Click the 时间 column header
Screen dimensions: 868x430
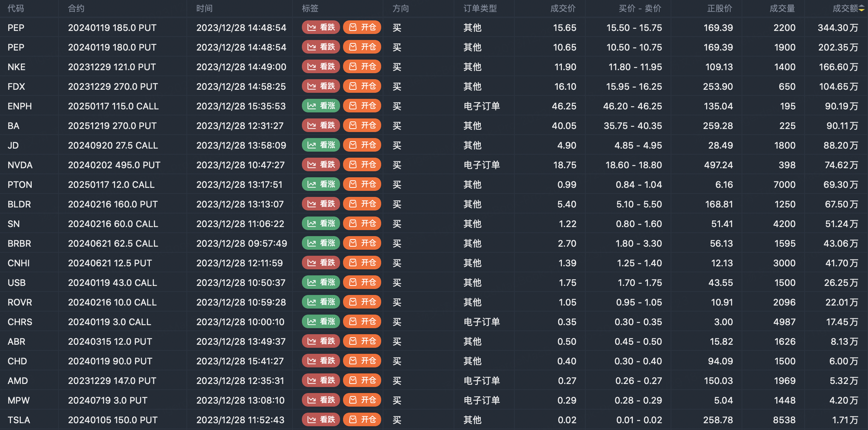tap(205, 8)
